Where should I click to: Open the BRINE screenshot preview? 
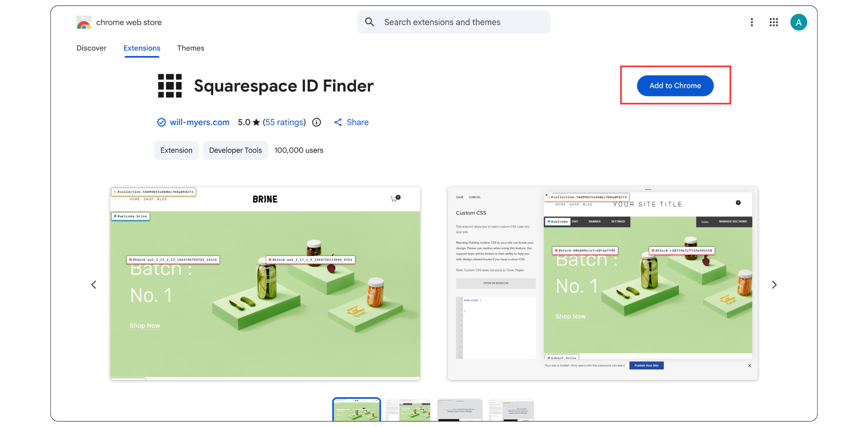coord(265,283)
